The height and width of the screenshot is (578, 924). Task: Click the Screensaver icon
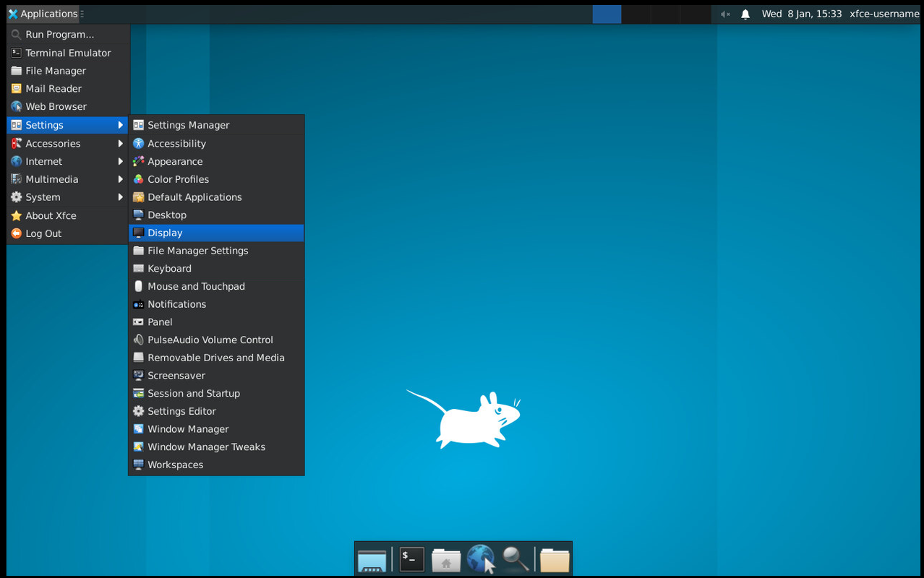coord(139,376)
